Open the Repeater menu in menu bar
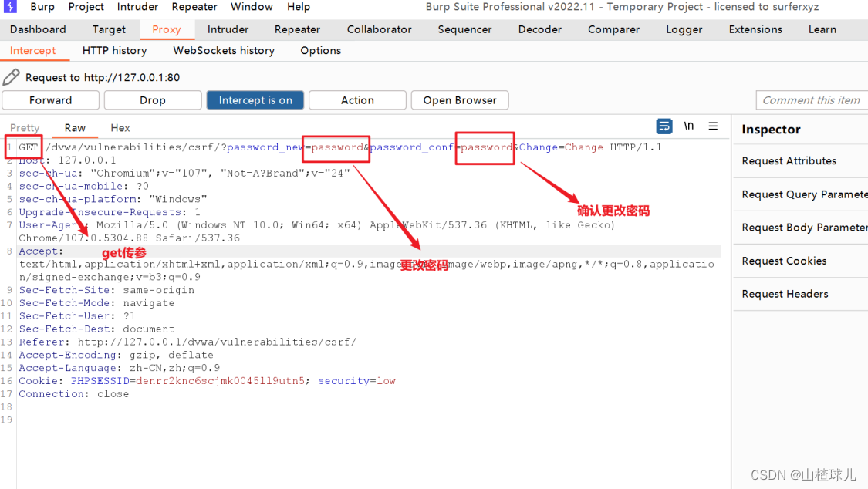 tap(194, 7)
